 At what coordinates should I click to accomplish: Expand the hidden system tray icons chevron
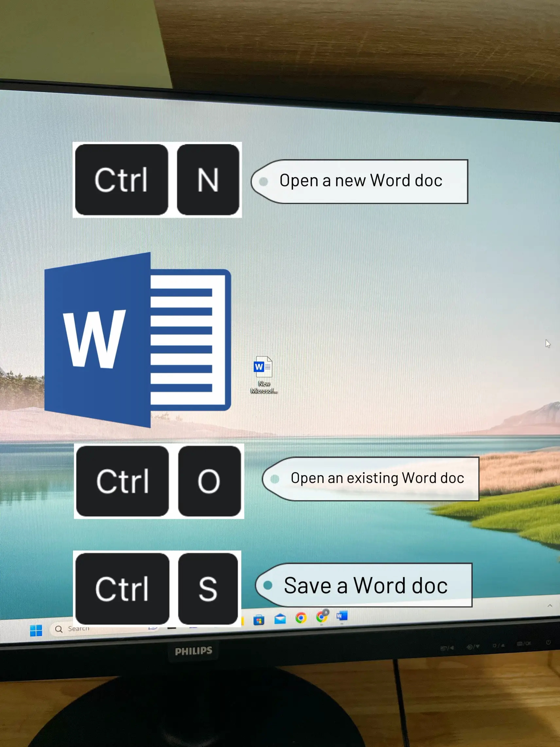[550, 606]
